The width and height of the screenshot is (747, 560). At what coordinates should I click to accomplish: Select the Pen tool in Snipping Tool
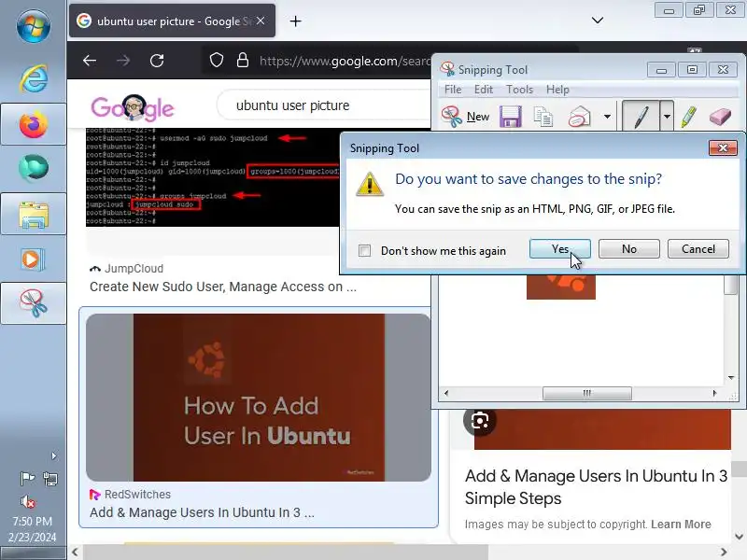(641, 116)
